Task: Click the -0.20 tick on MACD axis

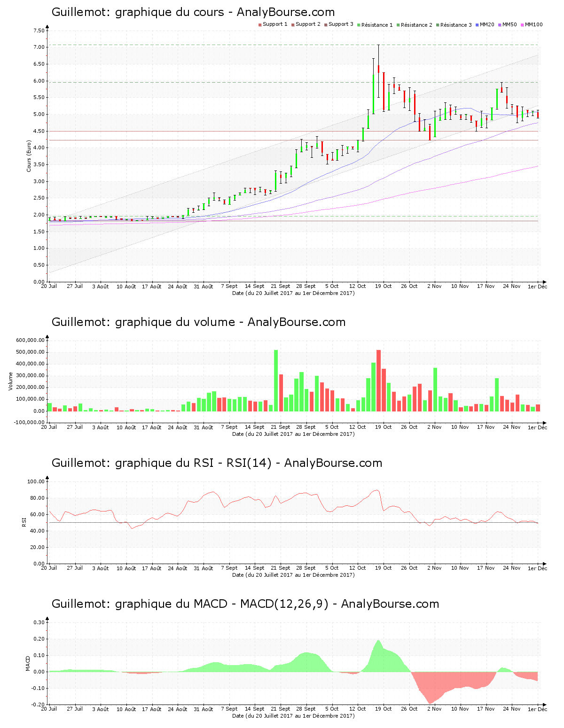Action: click(38, 705)
